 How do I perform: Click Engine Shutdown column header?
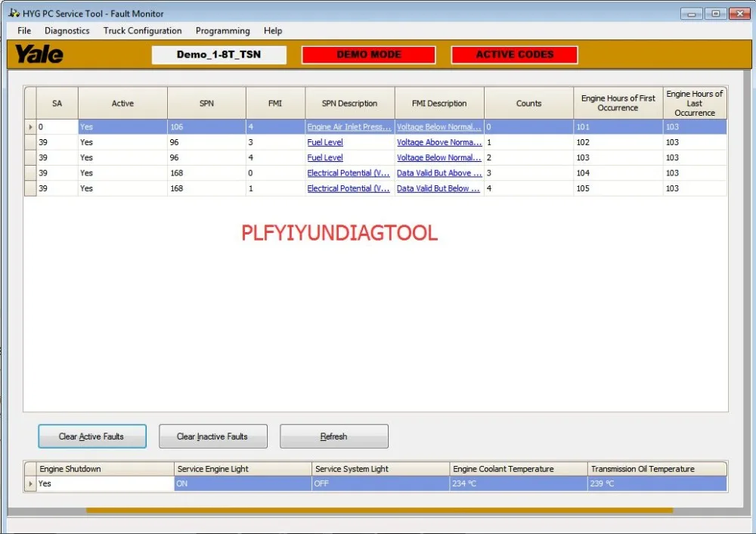(105, 469)
